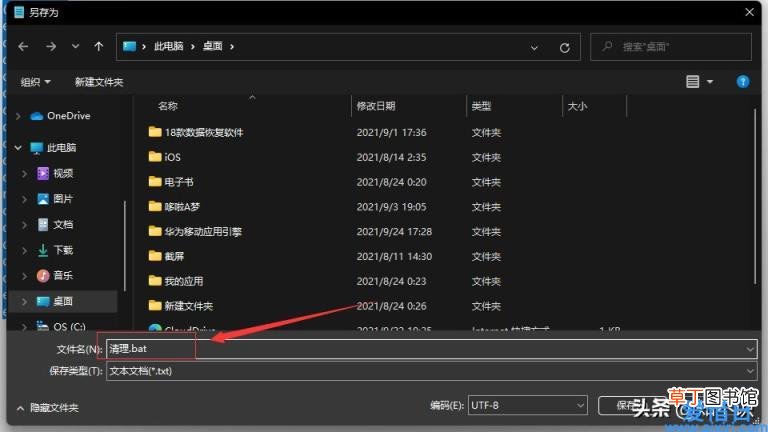Sort by the 类型 column header
768x432 pixels.
(x=481, y=106)
